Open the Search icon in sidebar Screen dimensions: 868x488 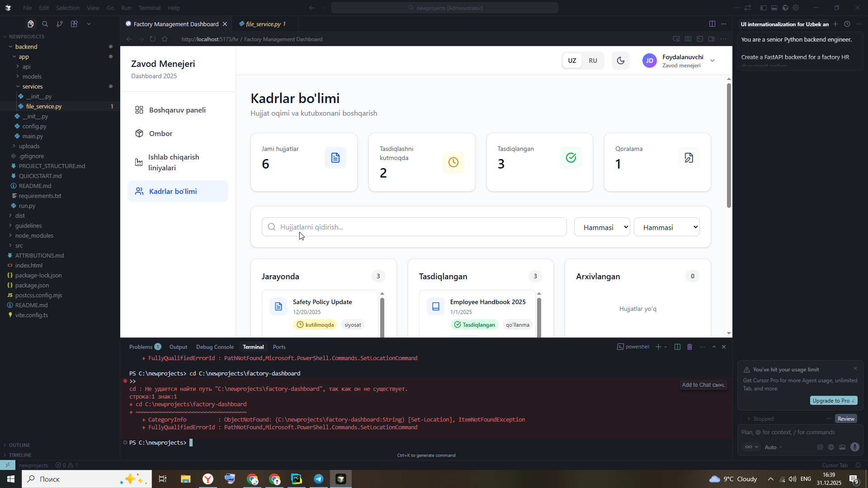pos(45,24)
